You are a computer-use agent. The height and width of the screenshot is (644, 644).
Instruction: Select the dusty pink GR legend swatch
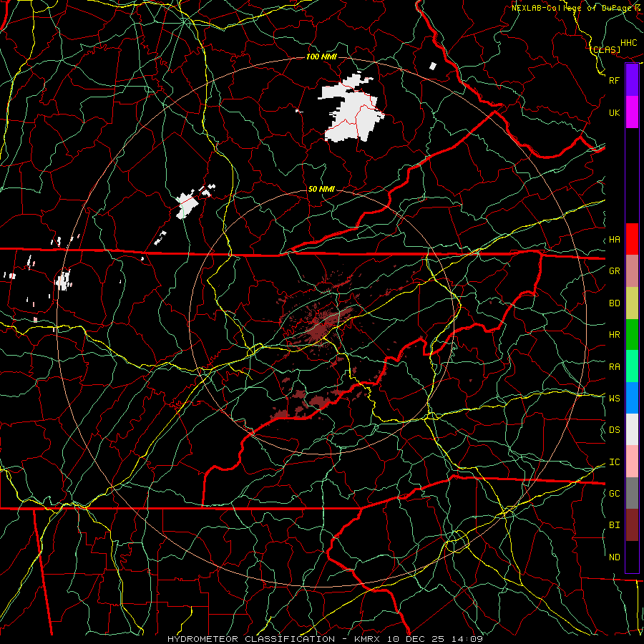pyautogui.click(x=632, y=270)
